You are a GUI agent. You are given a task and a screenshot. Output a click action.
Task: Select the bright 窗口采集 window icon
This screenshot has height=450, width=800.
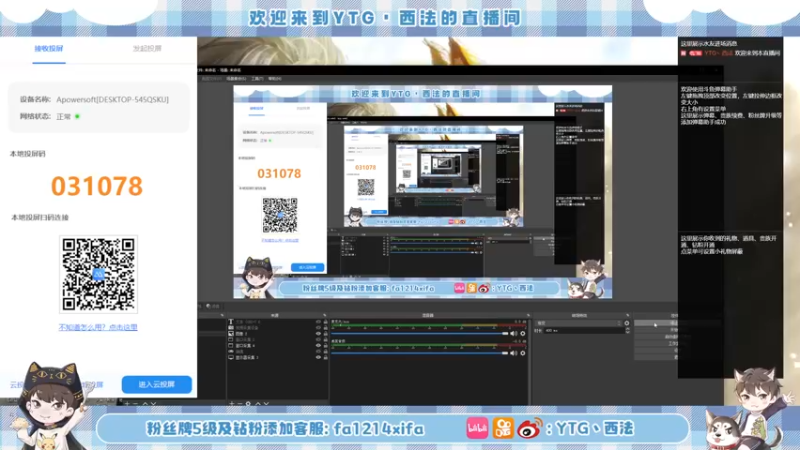231,345
